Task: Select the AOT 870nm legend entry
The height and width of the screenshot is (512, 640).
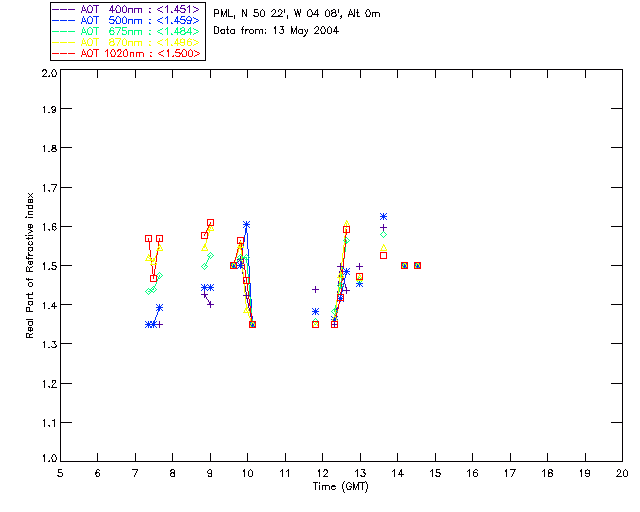Action: tap(126, 42)
